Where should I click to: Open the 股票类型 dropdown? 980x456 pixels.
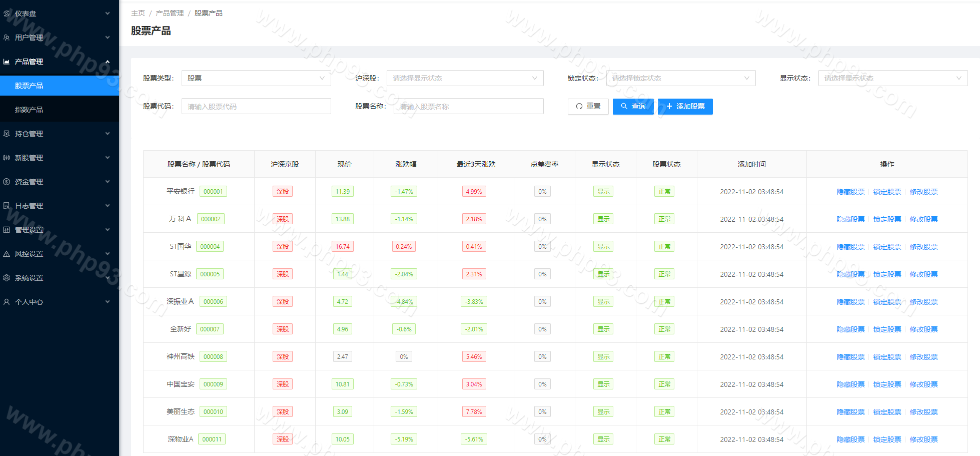pos(256,78)
